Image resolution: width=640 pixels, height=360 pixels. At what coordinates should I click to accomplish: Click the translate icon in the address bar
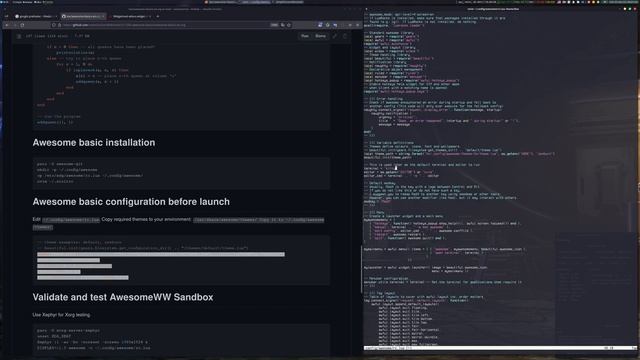pos(283,25)
